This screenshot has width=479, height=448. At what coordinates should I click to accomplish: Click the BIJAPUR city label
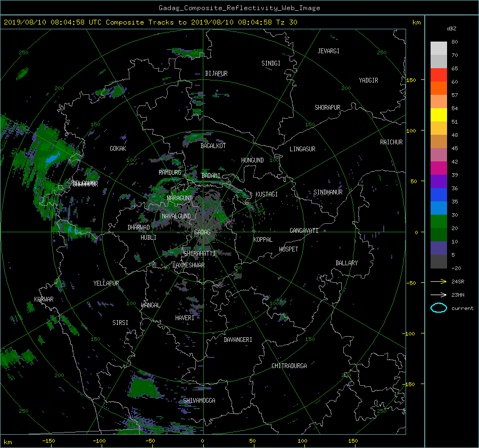pos(216,74)
